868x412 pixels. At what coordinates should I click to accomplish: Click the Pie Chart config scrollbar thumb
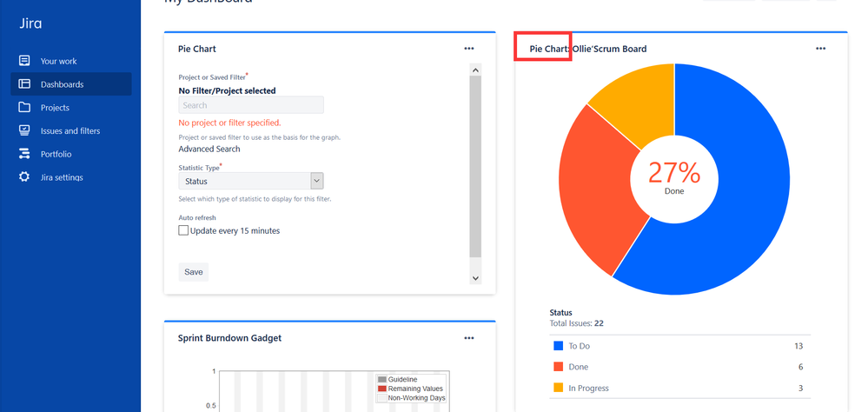coord(475,166)
